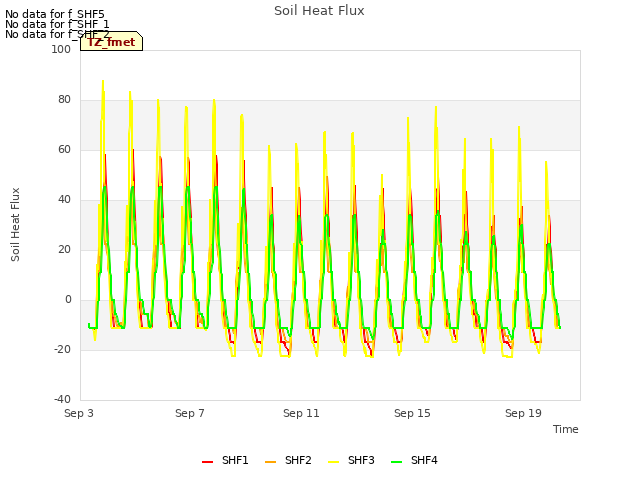
Task: Click the 40 y-axis tick label
Action: pyautogui.click(x=64, y=200)
